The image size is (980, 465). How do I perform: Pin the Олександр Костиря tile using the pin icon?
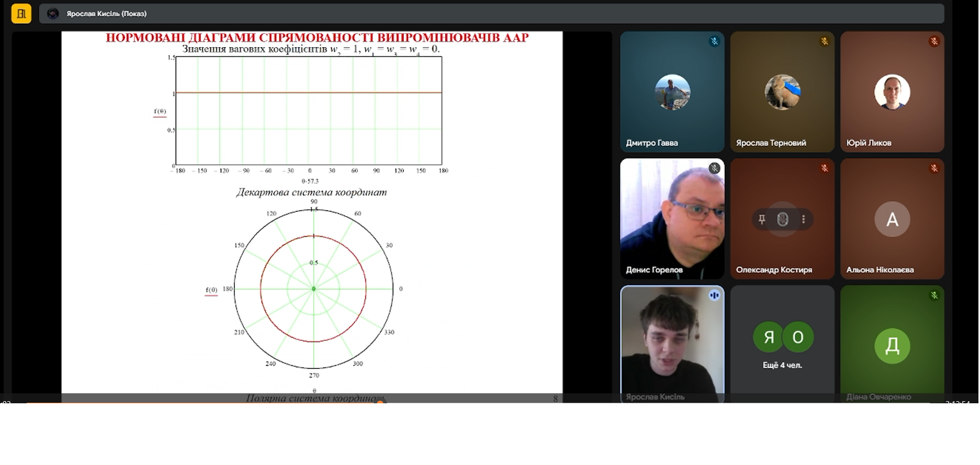(762, 219)
